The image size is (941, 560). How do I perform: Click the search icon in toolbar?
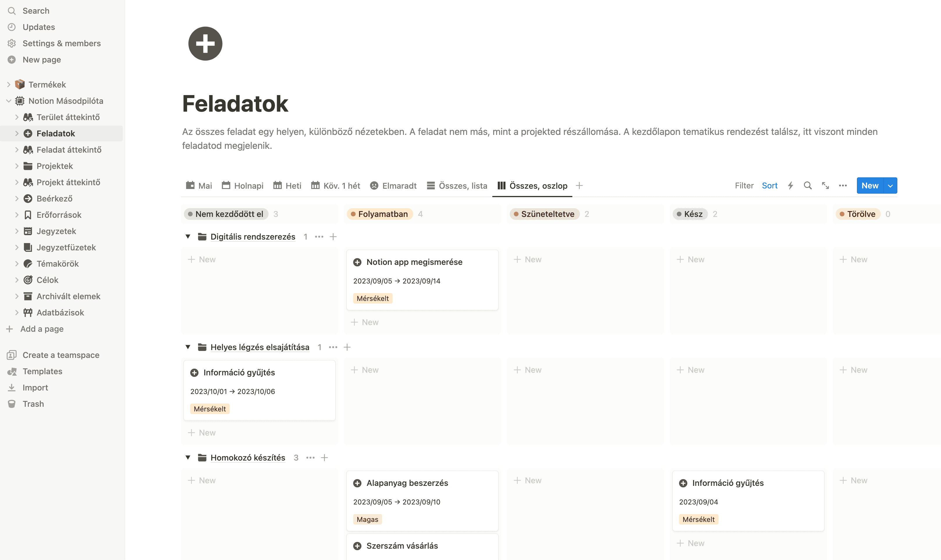pyautogui.click(x=808, y=185)
